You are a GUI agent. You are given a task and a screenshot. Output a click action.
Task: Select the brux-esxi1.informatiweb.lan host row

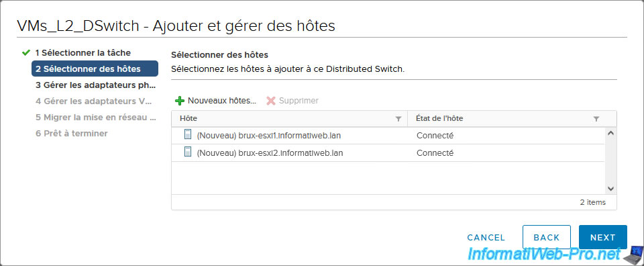[x=388, y=135]
